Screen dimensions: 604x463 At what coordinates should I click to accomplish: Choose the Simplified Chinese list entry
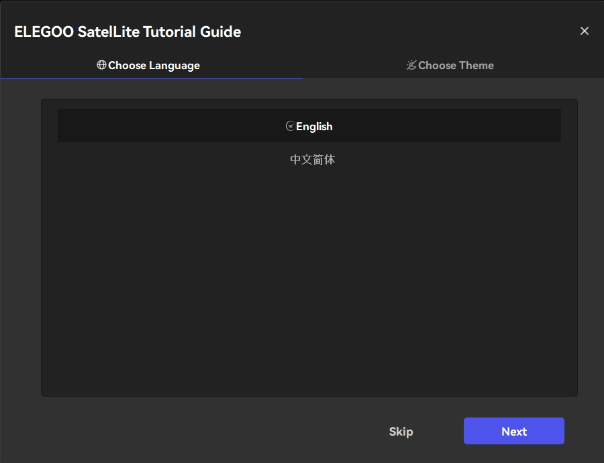click(x=312, y=159)
